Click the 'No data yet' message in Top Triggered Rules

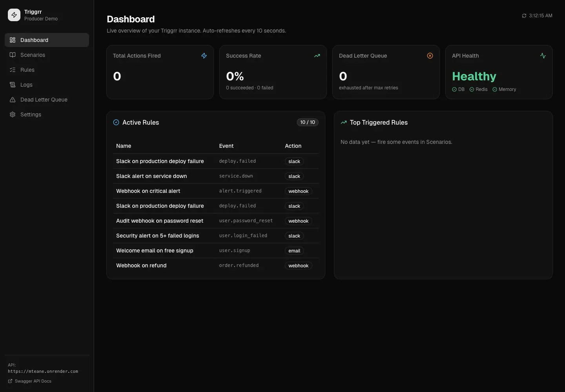pyautogui.click(x=396, y=142)
